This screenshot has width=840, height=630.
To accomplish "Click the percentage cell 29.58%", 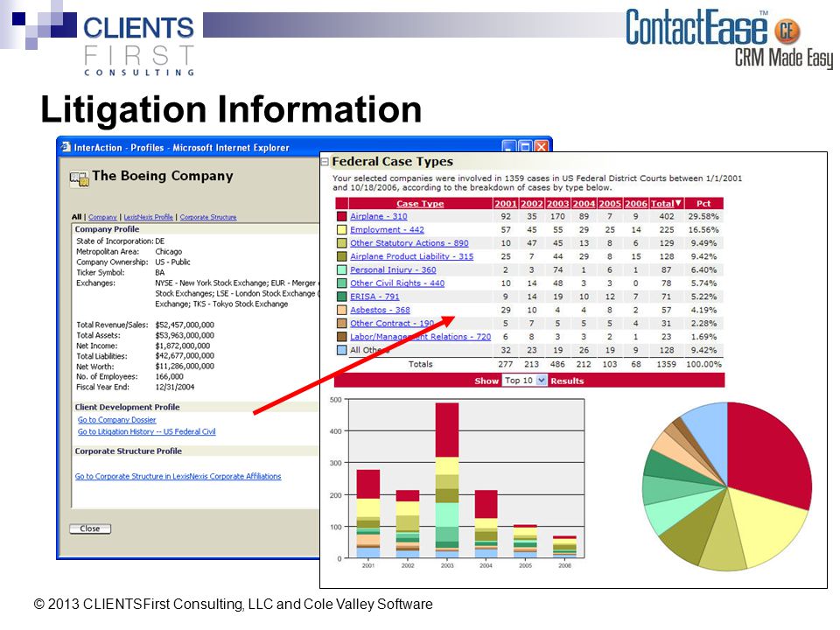I will [703, 216].
